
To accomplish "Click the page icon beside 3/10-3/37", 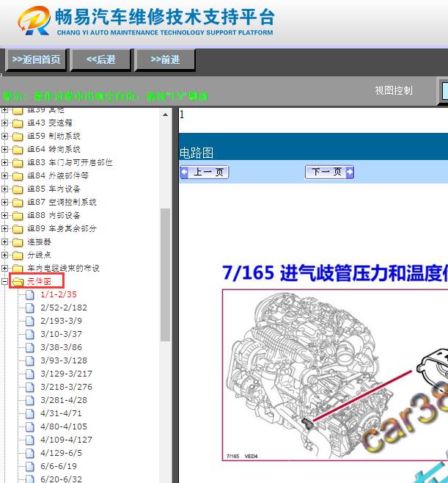I will 30,335.
